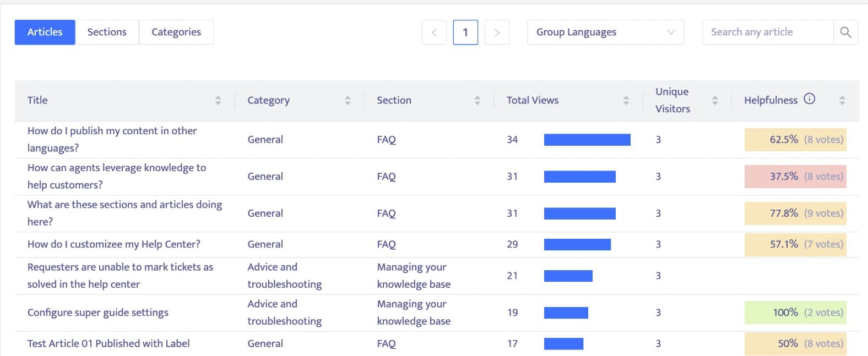
Task: Click the total views value 19
Action: 512,313
